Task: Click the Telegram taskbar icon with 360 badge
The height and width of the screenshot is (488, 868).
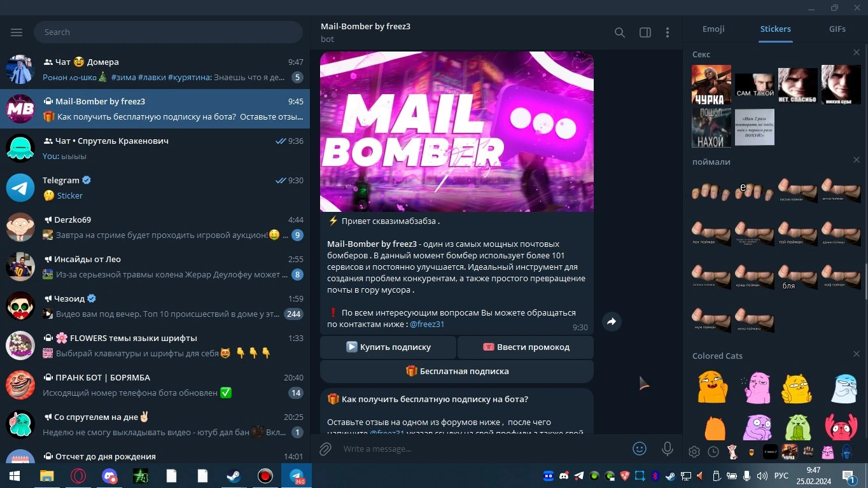Action: click(x=297, y=476)
